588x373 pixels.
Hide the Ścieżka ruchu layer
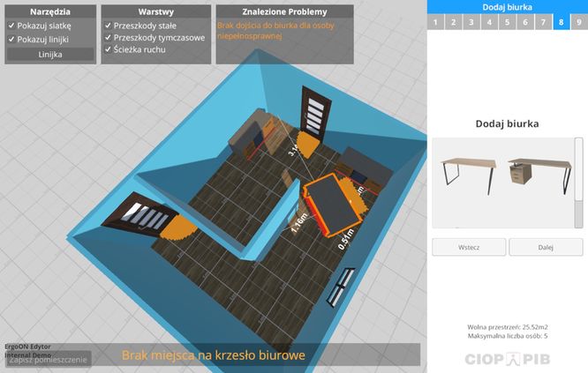click(108, 49)
